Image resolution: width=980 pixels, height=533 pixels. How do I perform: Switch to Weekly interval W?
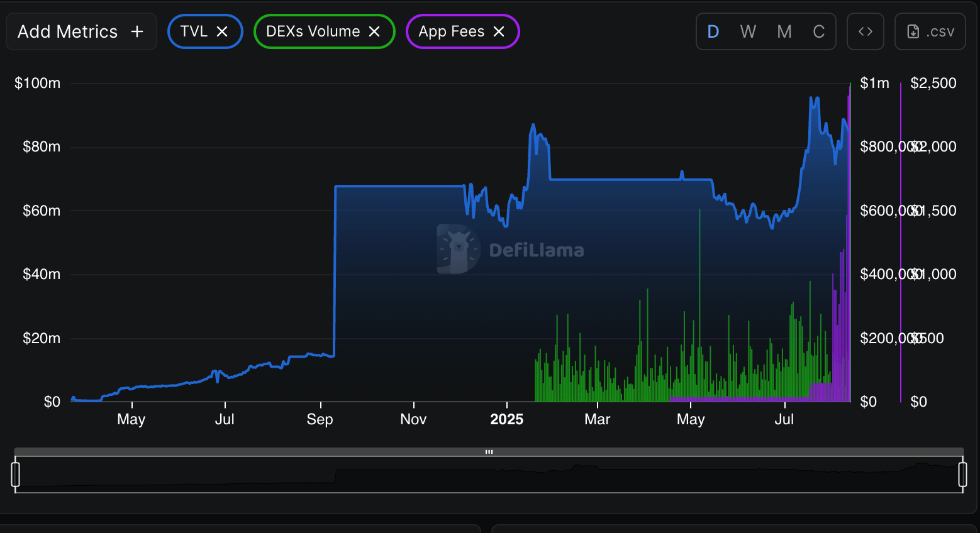click(748, 31)
